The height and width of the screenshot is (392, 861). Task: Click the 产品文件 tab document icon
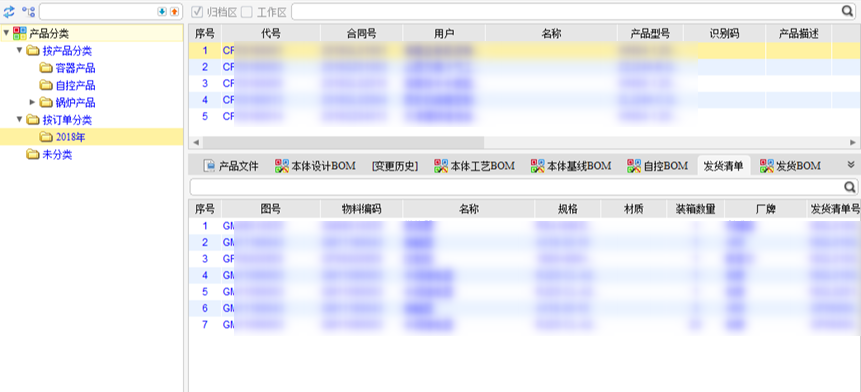click(x=209, y=166)
